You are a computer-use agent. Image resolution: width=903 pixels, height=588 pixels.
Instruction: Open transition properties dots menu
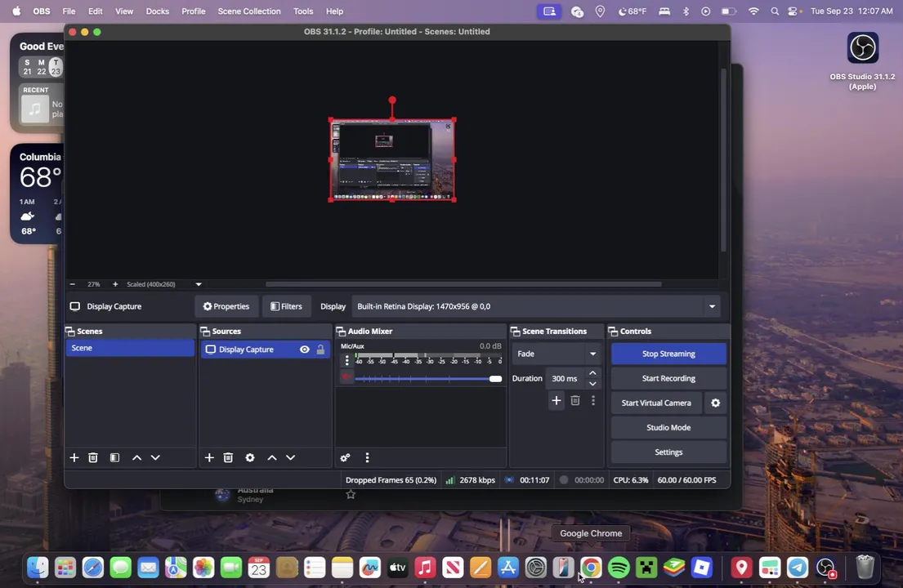[593, 400]
